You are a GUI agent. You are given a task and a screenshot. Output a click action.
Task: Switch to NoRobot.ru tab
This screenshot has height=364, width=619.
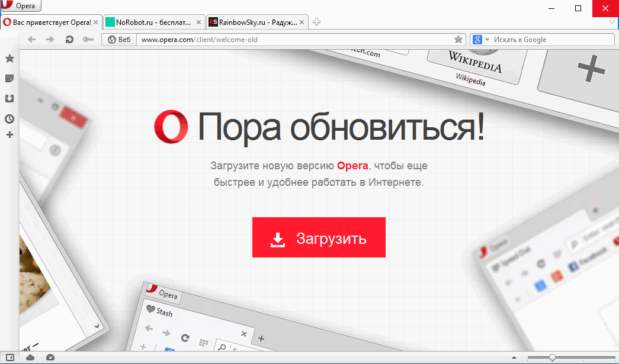(x=154, y=22)
